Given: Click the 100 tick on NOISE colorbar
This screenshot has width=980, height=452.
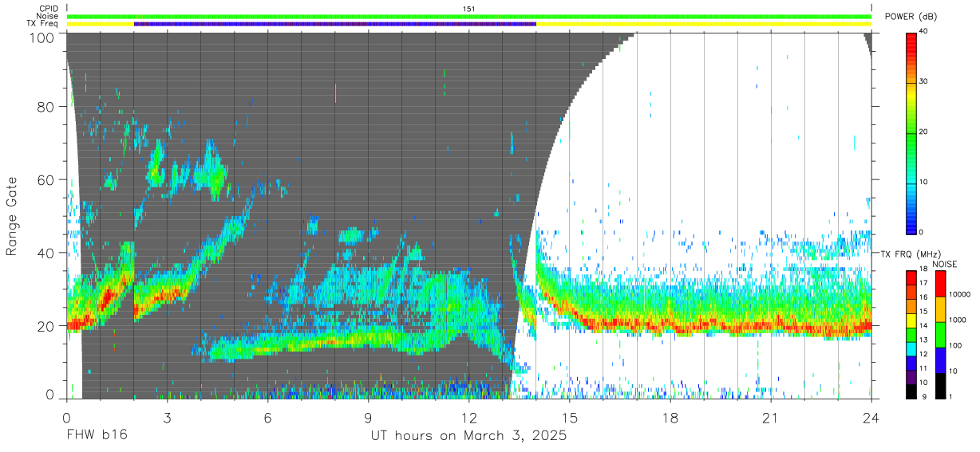Looking at the screenshot, I should [956, 346].
